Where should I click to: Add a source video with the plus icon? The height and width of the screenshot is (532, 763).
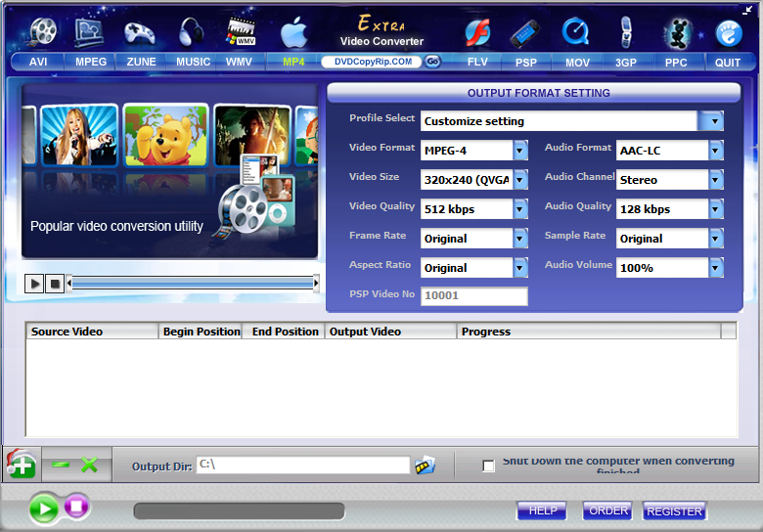21,464
